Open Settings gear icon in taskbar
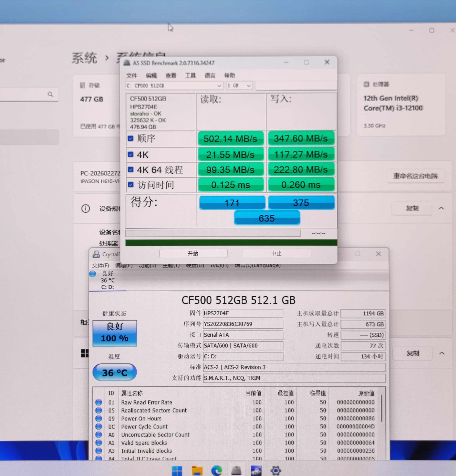 (276, 470)
